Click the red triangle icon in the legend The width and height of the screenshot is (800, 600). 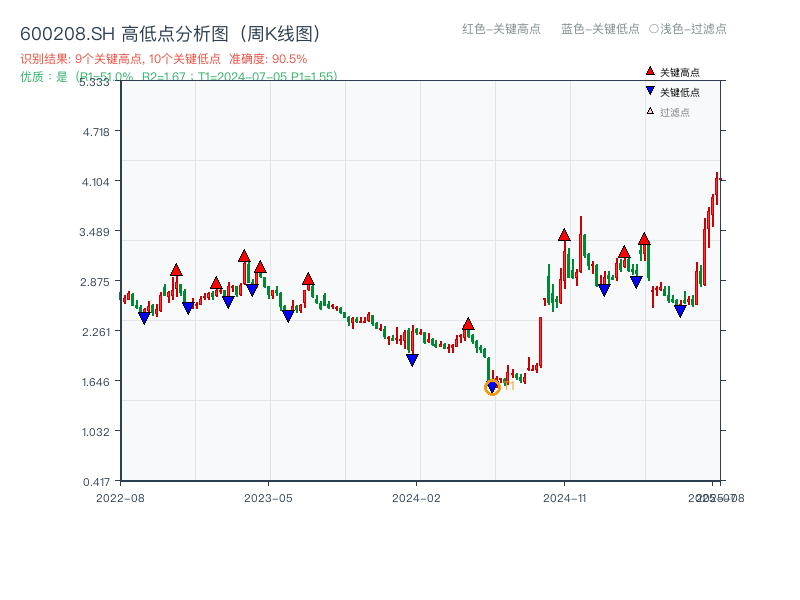tap(650, 71)
